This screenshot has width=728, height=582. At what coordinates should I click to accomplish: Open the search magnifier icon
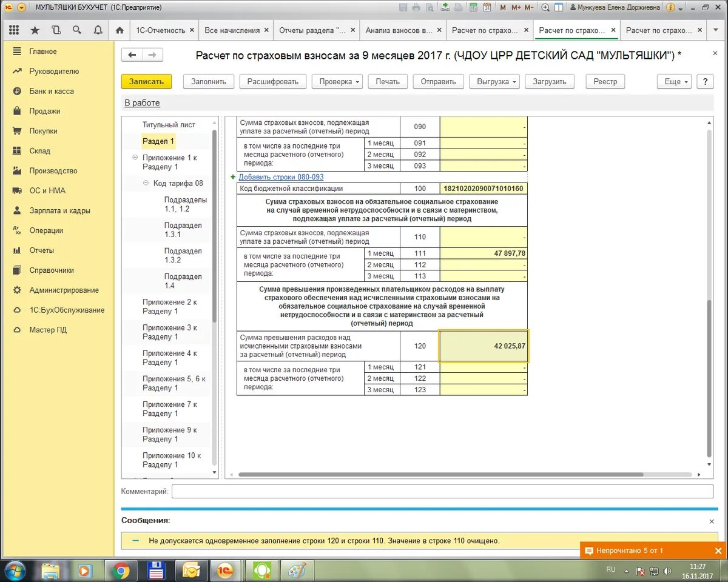pyautogui.click(x=76, y=30)
